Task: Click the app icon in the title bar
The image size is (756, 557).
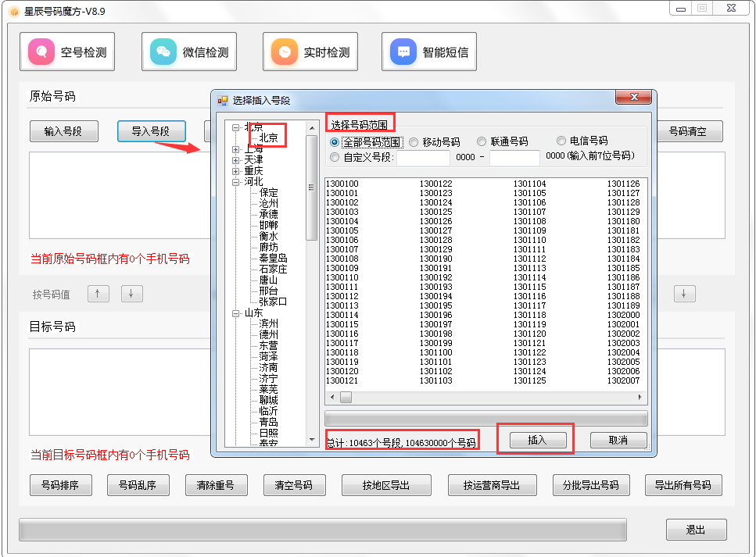Action: (14, 12)
